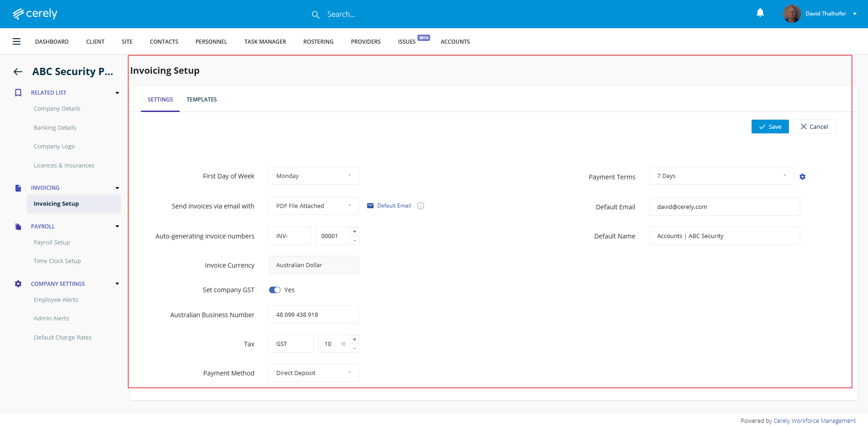Click the back arrow beside ABC Security

(x=18, y=71)
